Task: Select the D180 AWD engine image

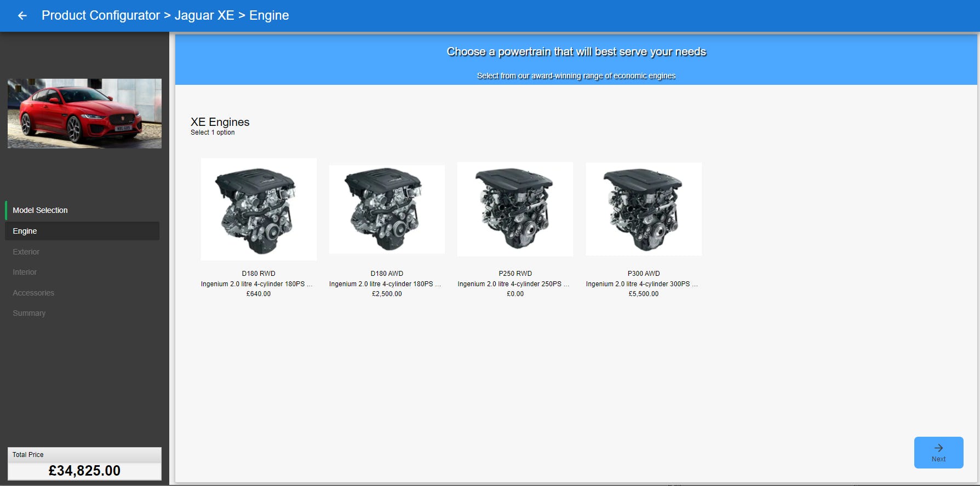Action: click(x=387, y=209)
